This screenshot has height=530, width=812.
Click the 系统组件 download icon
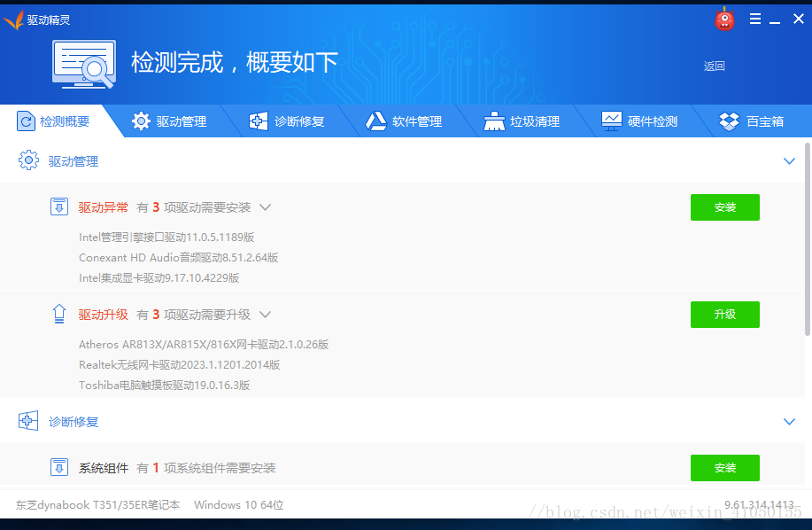point(59,467)
